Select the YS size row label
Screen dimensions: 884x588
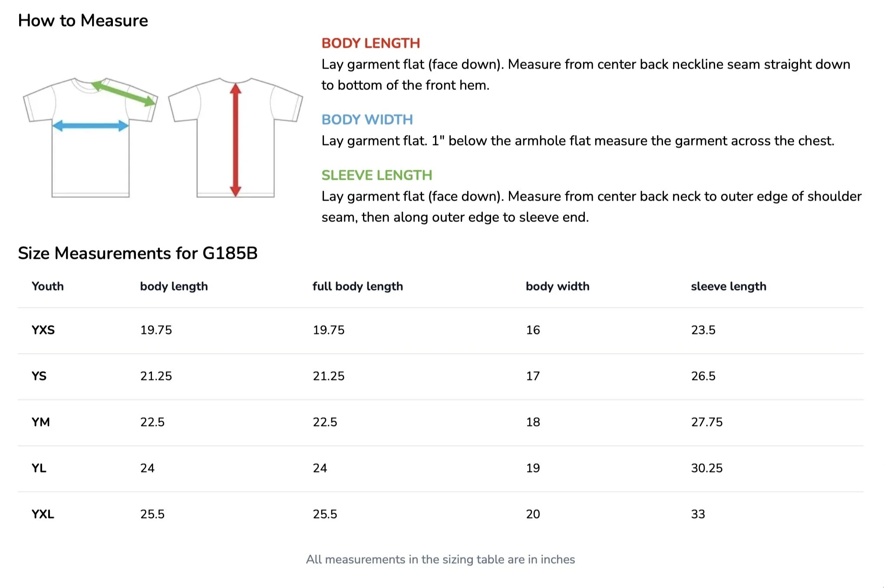coord(39,376)
